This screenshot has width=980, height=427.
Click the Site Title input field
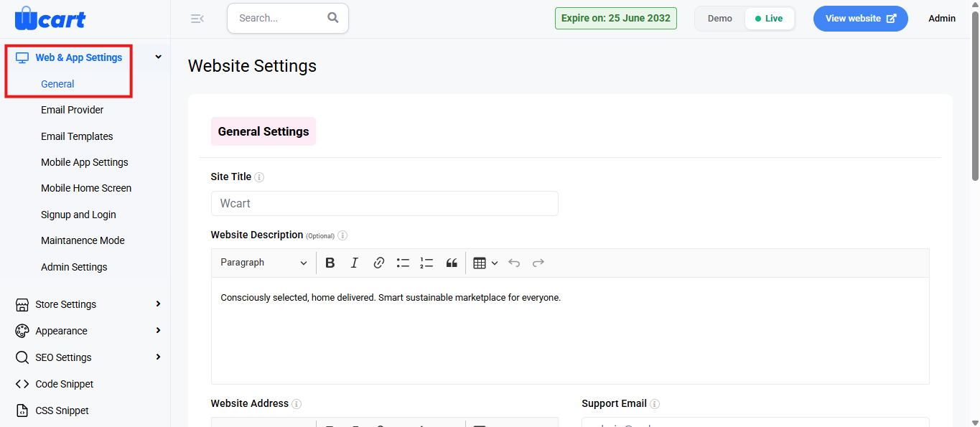click(384, 203)
